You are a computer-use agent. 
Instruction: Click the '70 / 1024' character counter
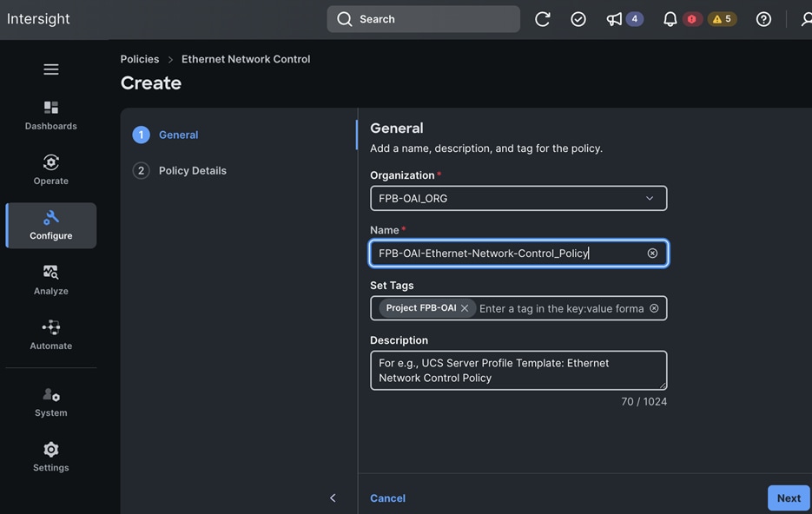click(644, 402)
